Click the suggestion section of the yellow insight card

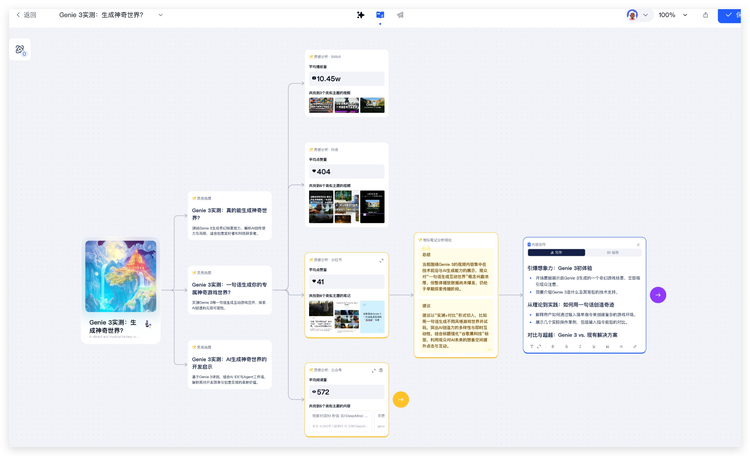tap(456, 325)
